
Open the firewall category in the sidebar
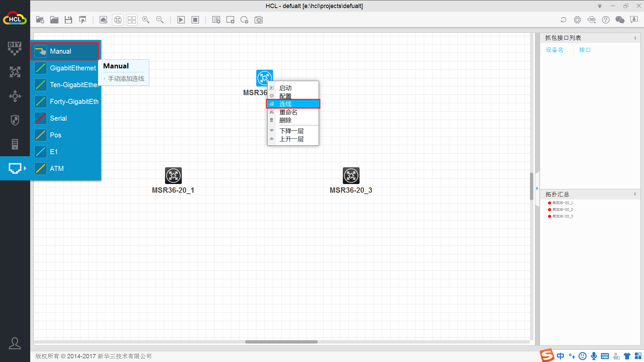point(15,120)
